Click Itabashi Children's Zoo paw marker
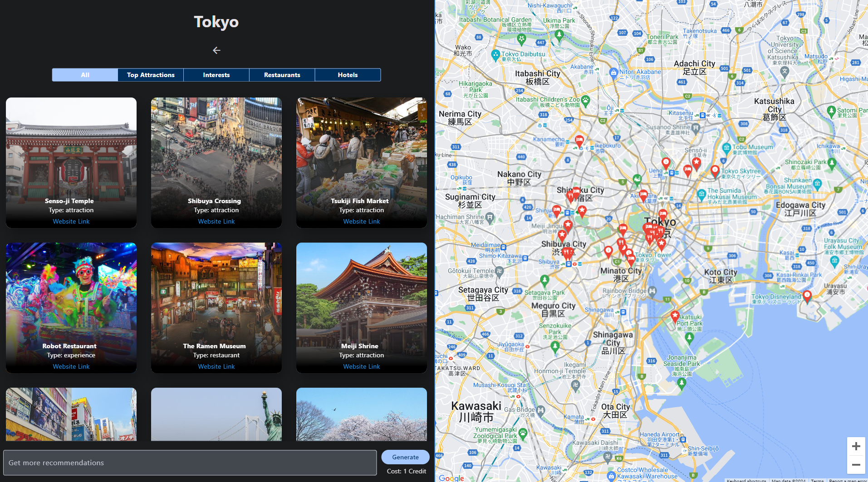Screen dimensions: 868x482 coord(586,101)
